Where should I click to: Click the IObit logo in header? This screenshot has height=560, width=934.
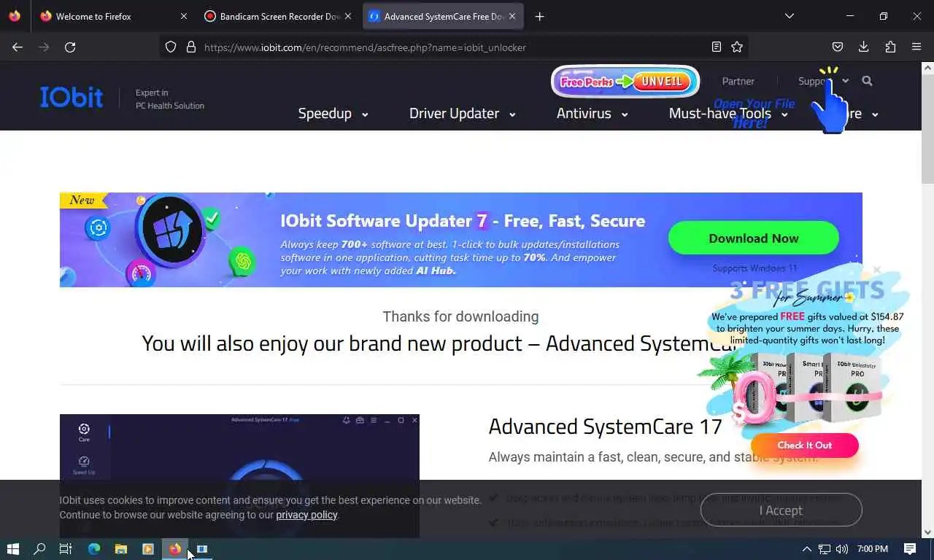[x=72, y=98]
